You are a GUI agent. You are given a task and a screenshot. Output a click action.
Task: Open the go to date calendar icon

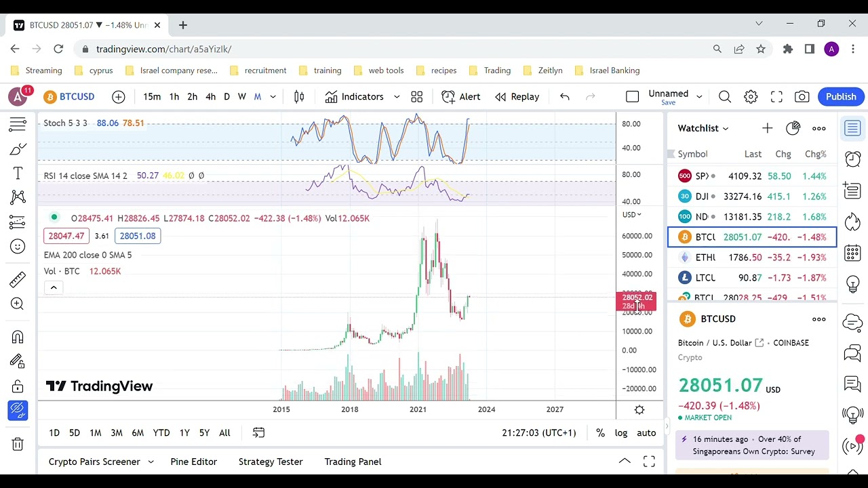tap(258, 432)
